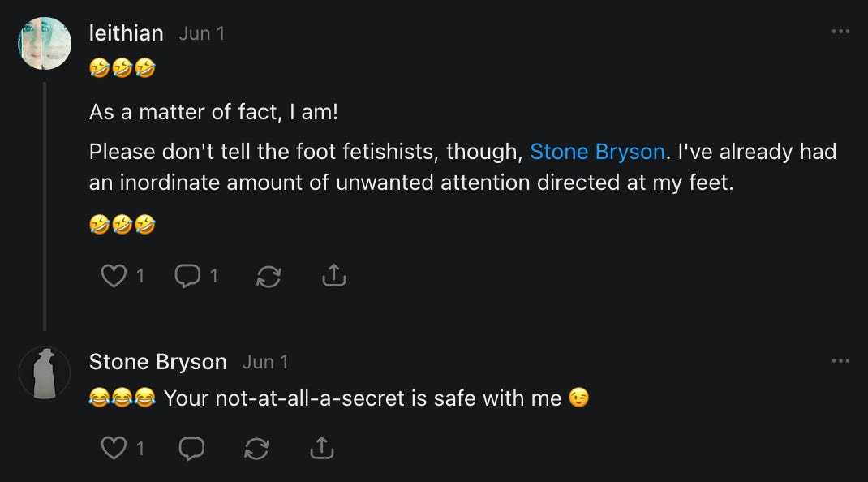Reply to Stone Bryson's comment
The height and width of the screenshot is (482, 868).
[191, 447]
